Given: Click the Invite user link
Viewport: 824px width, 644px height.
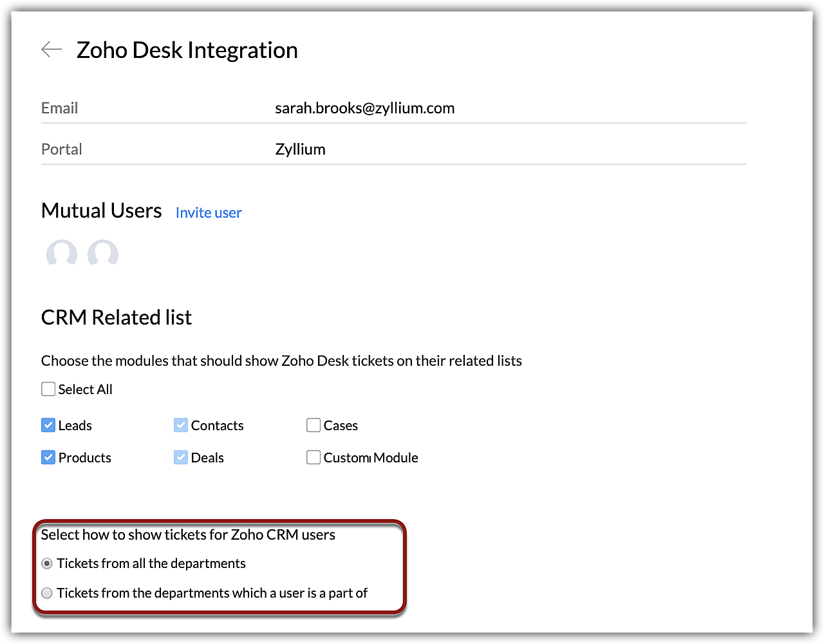Looking at the screenshot, I should [x=209, y=213].
